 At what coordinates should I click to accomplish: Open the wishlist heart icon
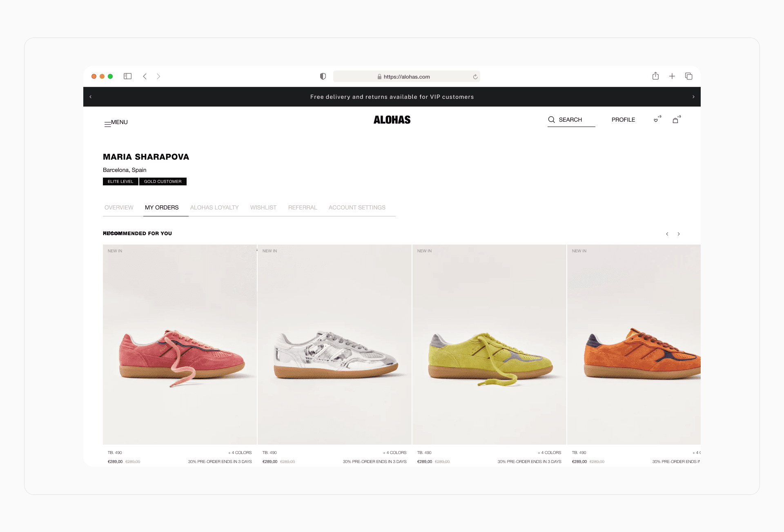pos(656,120)
